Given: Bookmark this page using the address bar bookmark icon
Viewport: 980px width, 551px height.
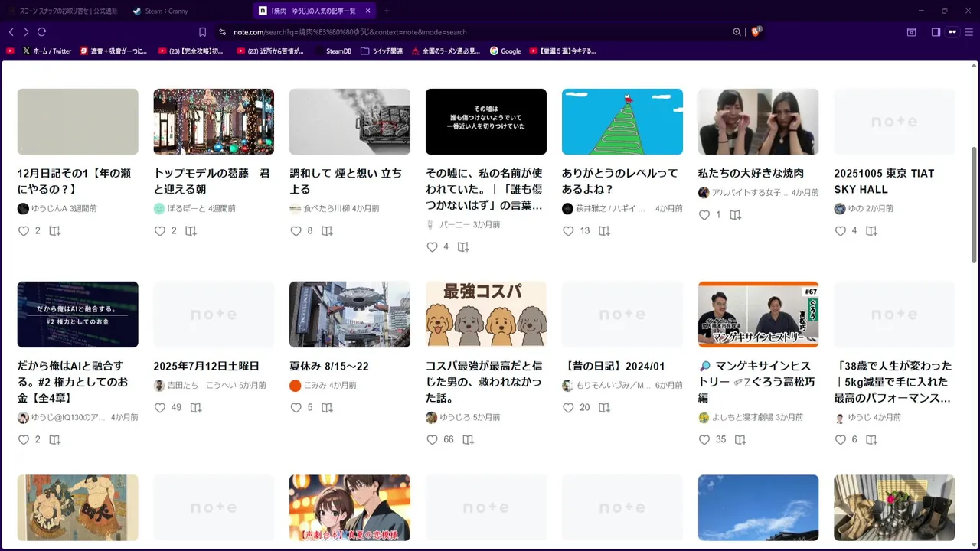Looking at the screenshot, I should tap(202, 32).
